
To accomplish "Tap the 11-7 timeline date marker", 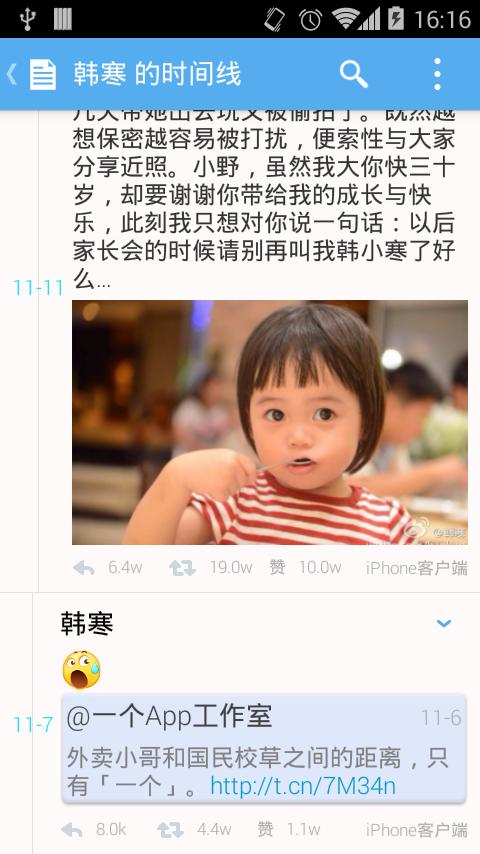I will point(33,725).
